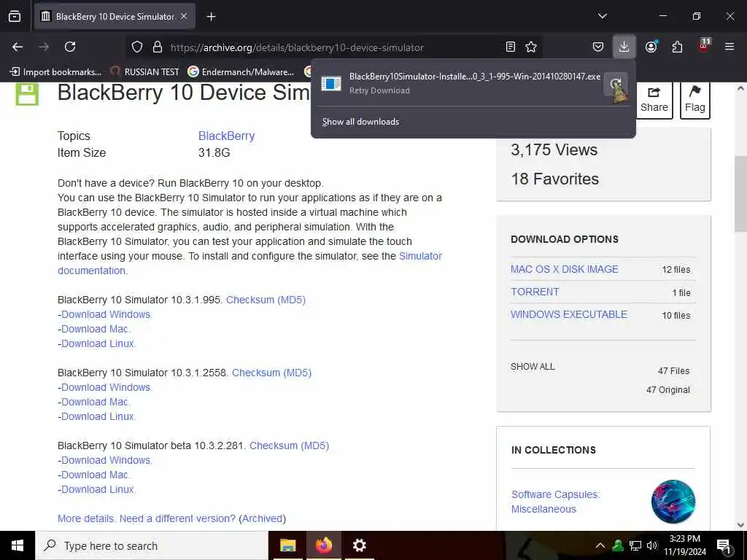Open Need a different version? link
The width and height of the screenshot is (747, 560).
pos(177,518)
